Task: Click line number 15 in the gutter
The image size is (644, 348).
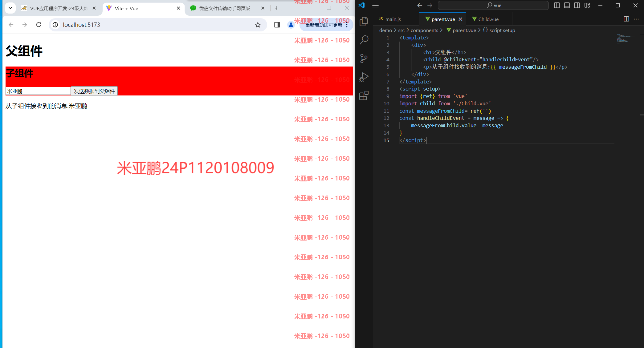Action: tap(386, 140)
